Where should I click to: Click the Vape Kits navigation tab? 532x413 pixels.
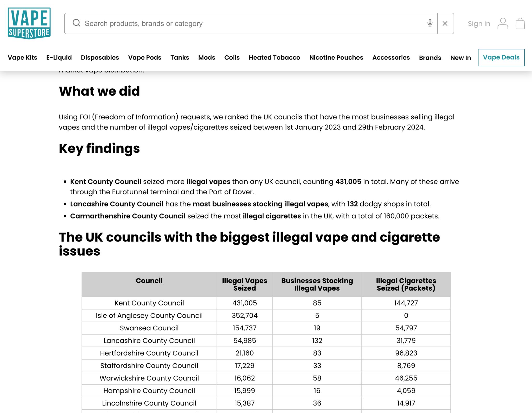(x=22, y=57)
